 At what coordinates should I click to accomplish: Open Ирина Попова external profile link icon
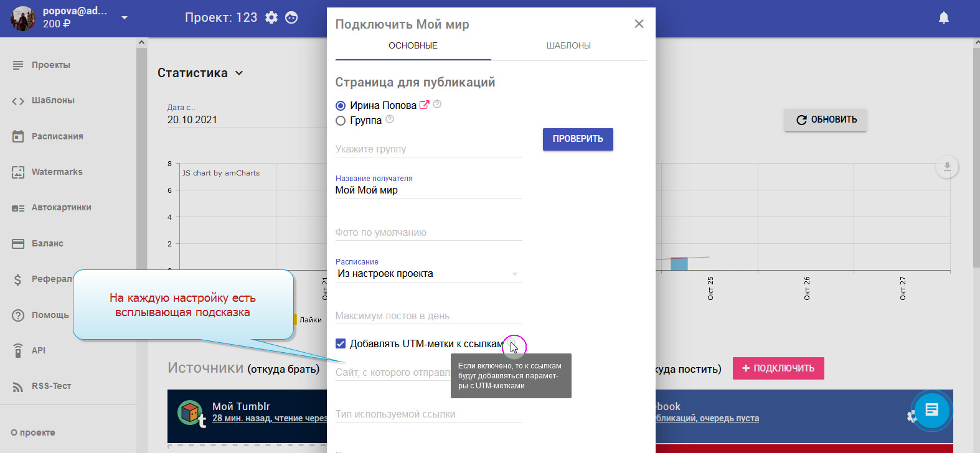(425, 105)
